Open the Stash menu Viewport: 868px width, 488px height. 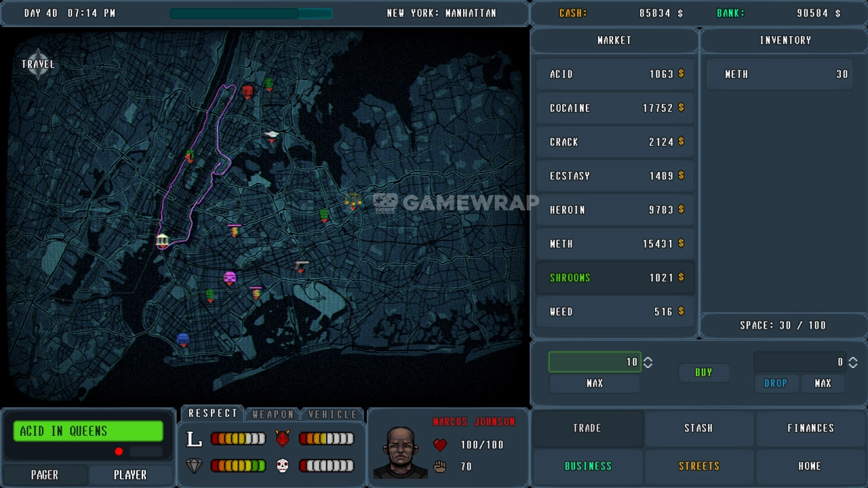(698, 428)
